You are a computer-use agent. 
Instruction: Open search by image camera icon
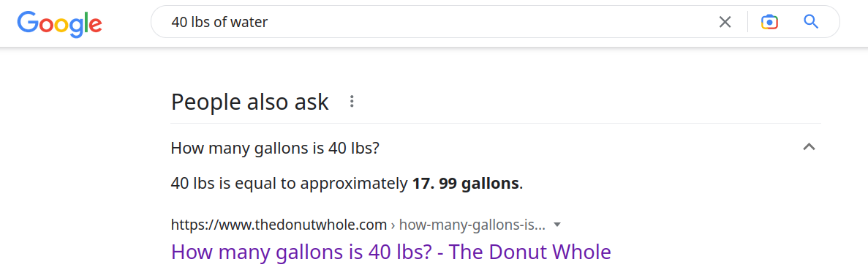pos(769,22)
